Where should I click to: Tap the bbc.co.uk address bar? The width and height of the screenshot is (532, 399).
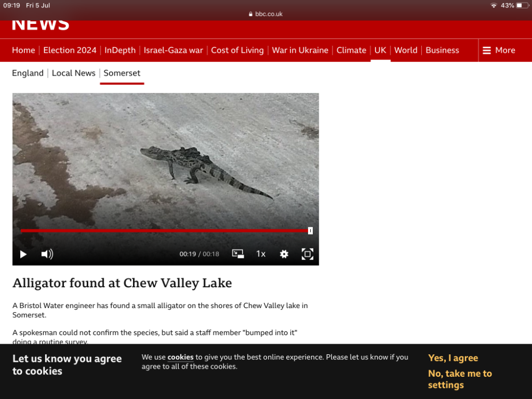[x=265, y=14]
